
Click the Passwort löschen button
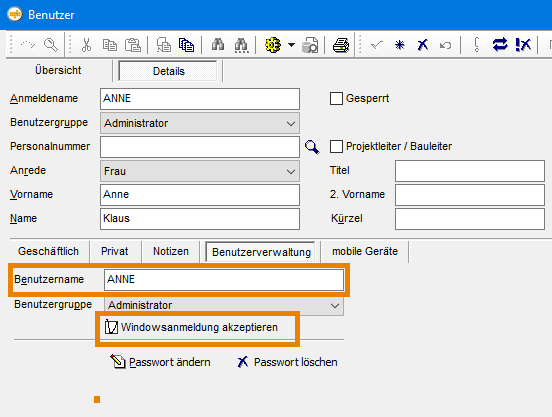[x=287, y=362]
